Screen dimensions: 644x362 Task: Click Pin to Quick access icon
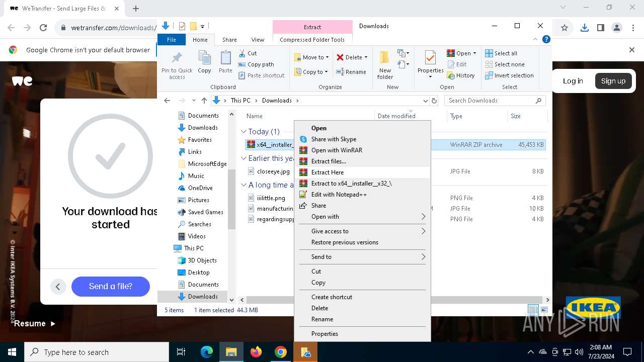(177, 58)
